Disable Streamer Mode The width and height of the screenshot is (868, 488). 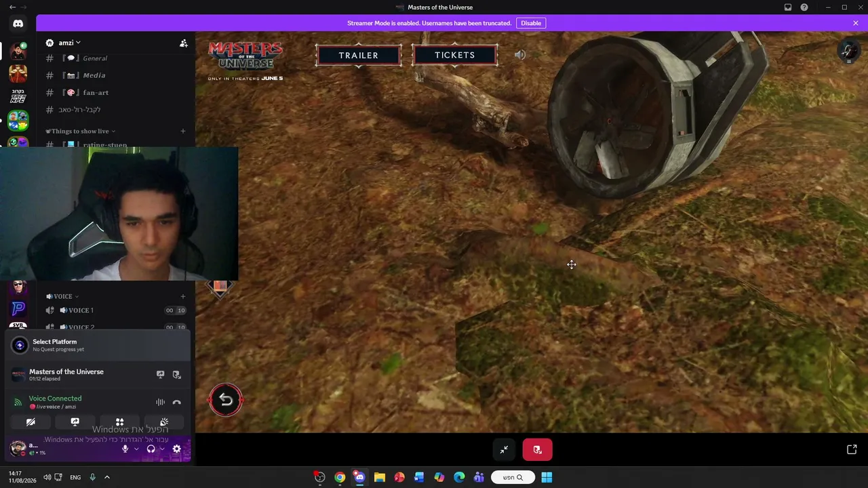click(531, 23)
